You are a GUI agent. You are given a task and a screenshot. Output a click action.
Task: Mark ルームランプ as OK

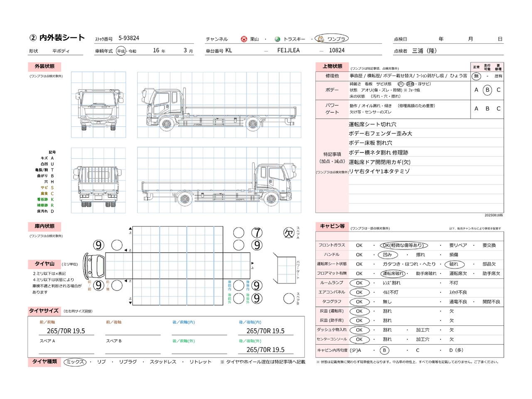click(359, 283)
